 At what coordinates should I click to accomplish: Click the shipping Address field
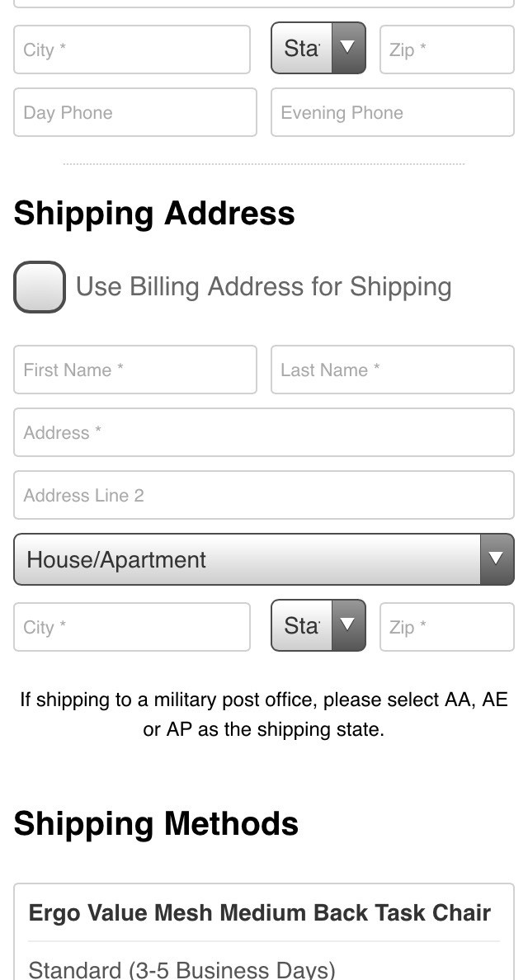263,432
